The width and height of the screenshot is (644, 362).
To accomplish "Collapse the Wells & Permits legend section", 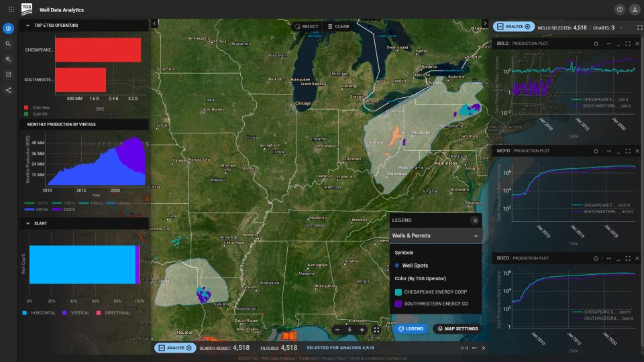I will coord(476,236).
